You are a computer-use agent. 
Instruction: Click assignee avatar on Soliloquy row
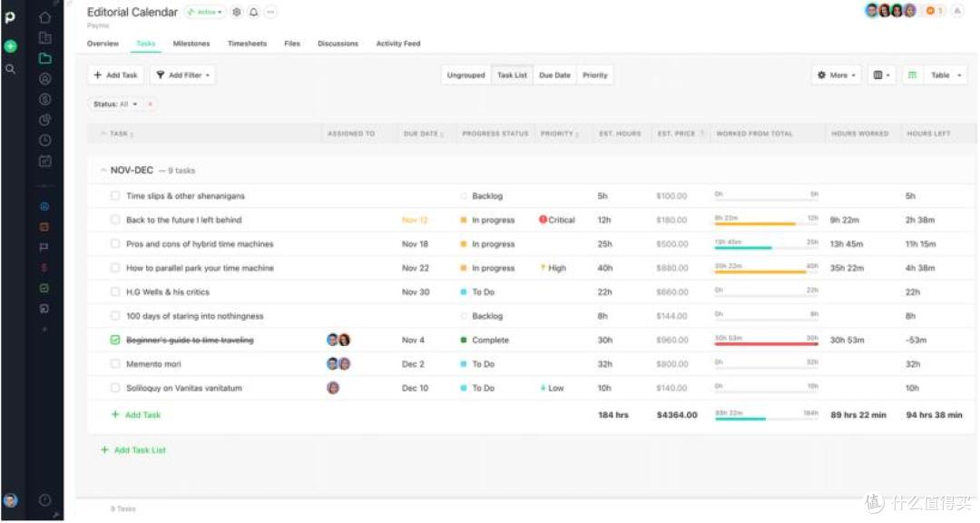[x=333, y=388]
